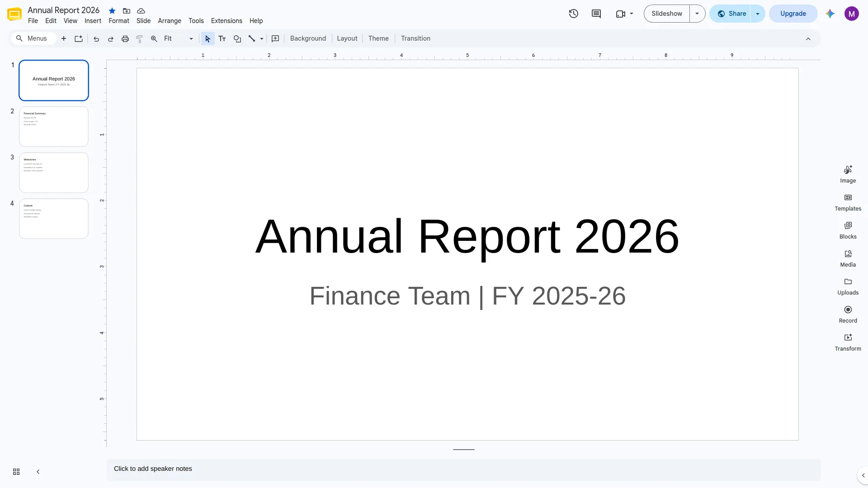Viewport: 868px width, 488px height.
Task: Open the Gemini sparkle icon
Action: [x=830, y=14]
